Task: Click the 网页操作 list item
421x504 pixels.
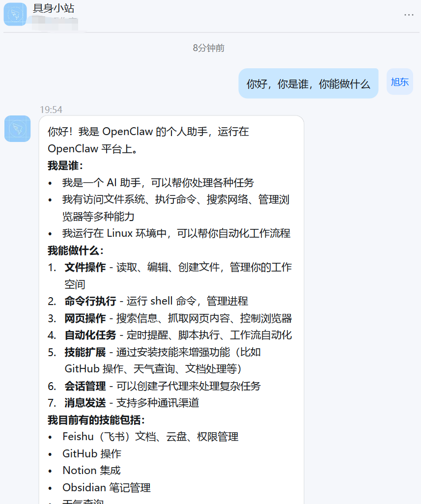Action: click(169, 318)
